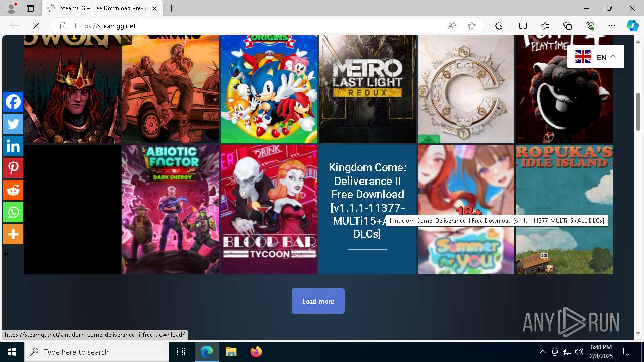Open Extensions puzzle icon
644x362 pixels.
tap(499, 26)
